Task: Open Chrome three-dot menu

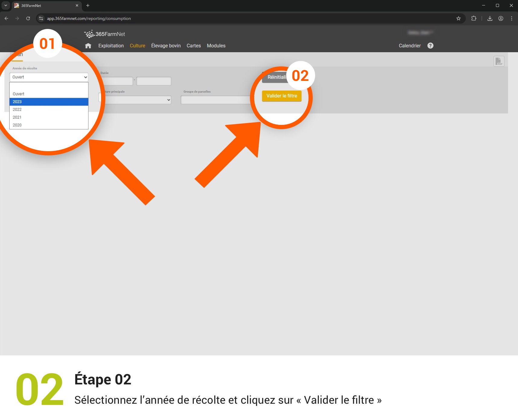Action: click(511, 18)
